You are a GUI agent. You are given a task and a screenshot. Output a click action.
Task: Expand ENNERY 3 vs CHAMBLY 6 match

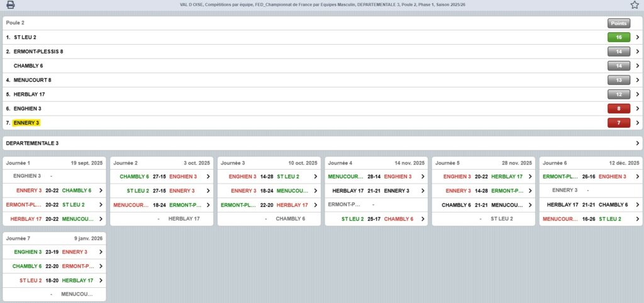(x=101, y=190)
